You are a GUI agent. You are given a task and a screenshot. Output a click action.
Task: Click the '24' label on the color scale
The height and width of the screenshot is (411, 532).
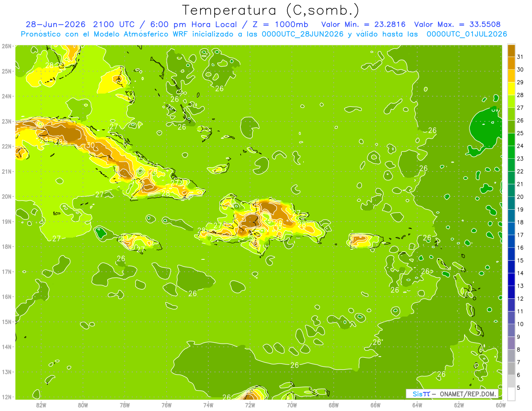click(520, 146)
